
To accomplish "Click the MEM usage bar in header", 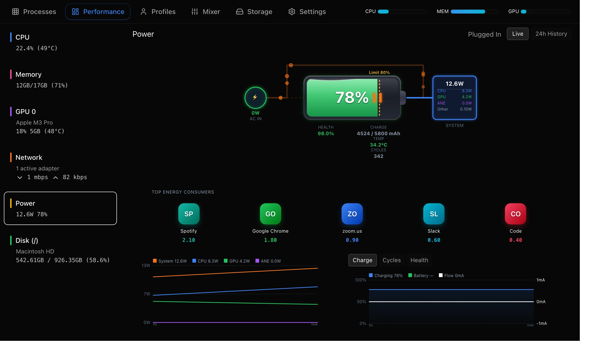I will click(475, 12).
